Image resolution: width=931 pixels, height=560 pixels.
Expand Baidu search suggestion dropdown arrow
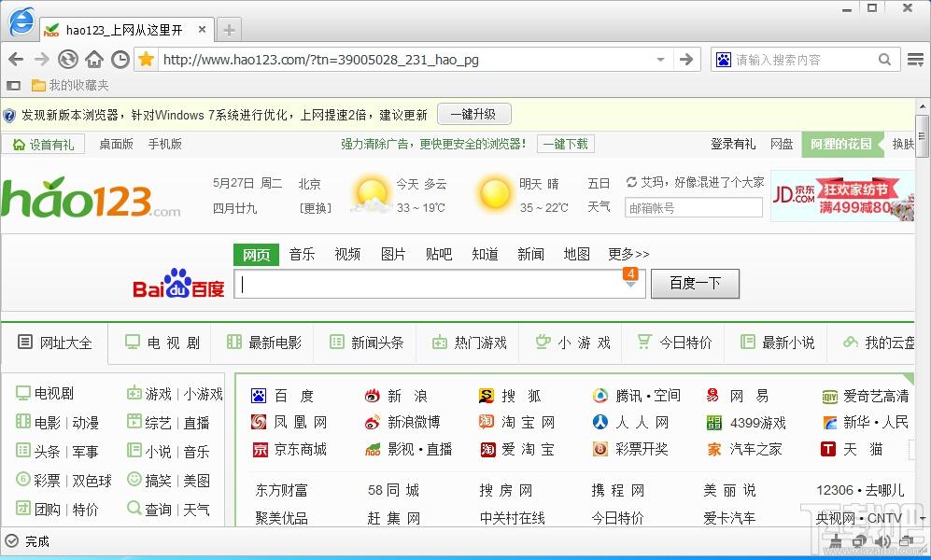[630, 285]
